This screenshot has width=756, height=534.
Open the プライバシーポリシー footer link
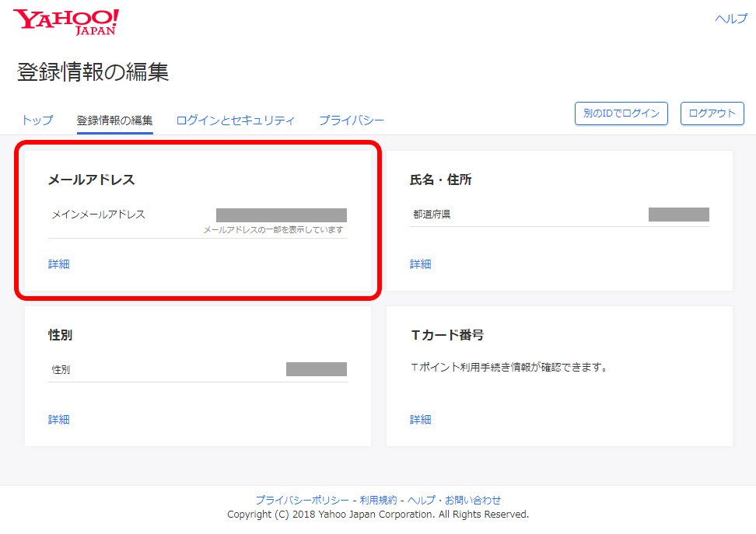[302, 501]
